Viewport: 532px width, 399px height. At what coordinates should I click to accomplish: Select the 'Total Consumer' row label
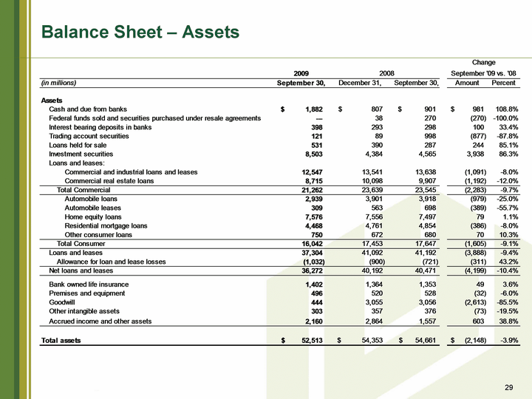coord(81,244)
